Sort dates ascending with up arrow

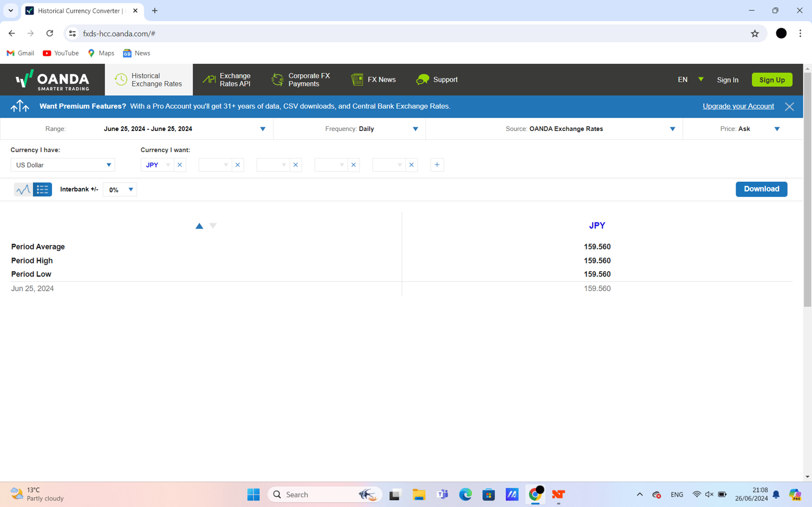(199, 226)
